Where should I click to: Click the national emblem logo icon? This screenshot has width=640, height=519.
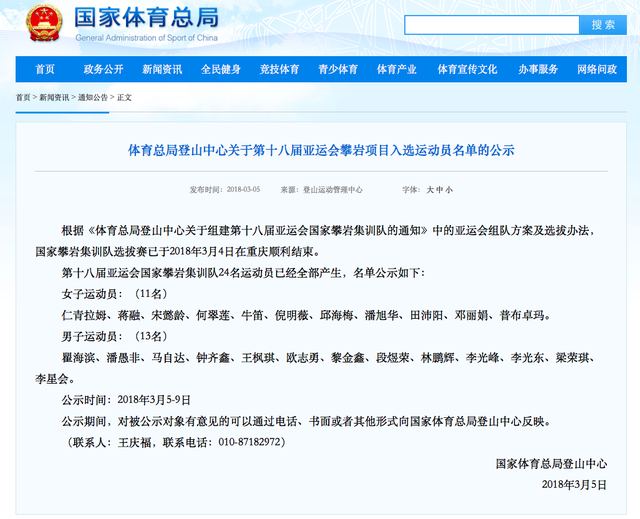coord(44,23)
